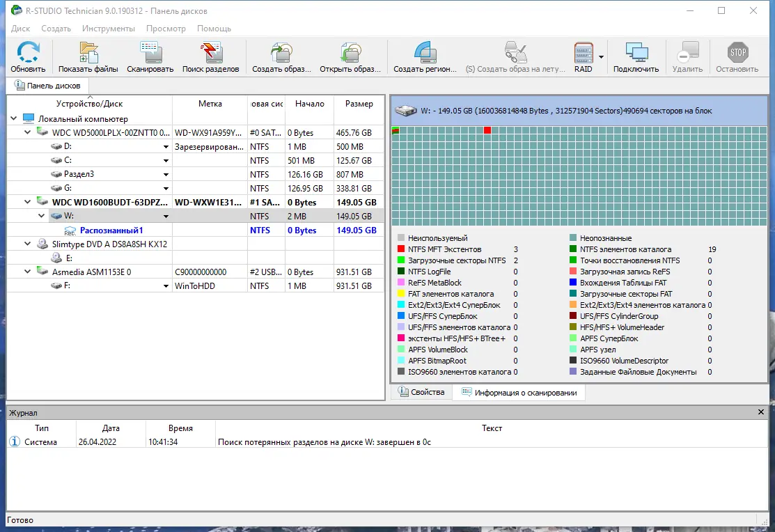
Task: Select the Раздел3 partition row
Action: [196, 174]
